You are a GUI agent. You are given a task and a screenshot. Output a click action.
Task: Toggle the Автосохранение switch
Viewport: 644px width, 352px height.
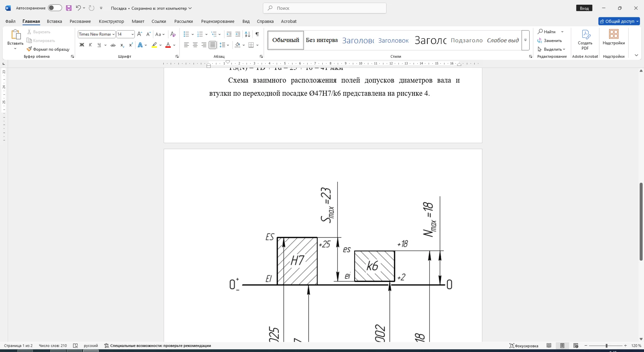click(x=55, y=8)
